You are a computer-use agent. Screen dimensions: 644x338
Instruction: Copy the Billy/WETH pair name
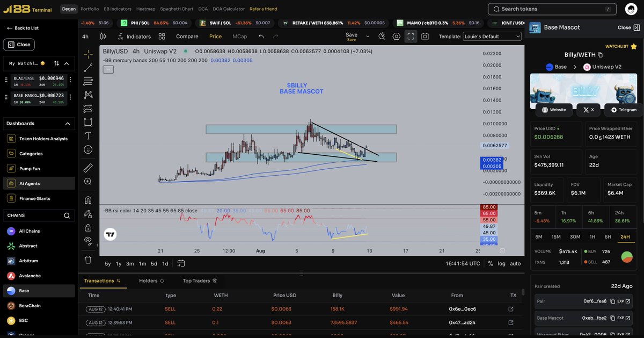click(600, 55)
